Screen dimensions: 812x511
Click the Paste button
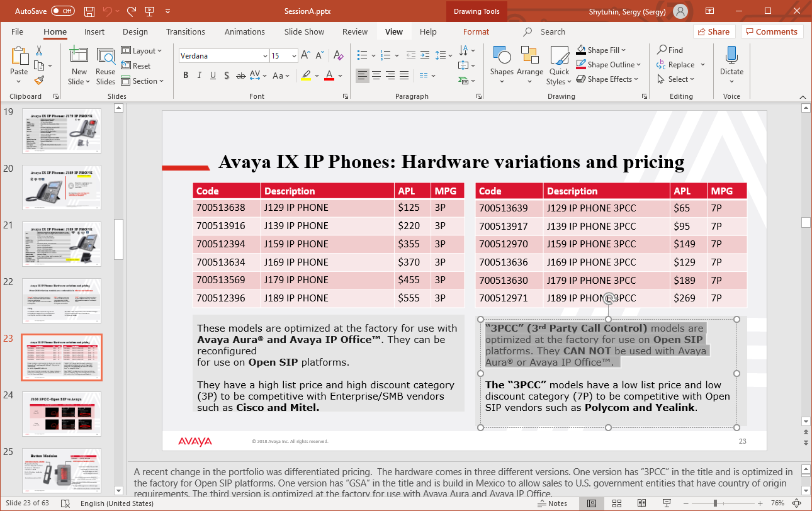(x=19, y=66)
